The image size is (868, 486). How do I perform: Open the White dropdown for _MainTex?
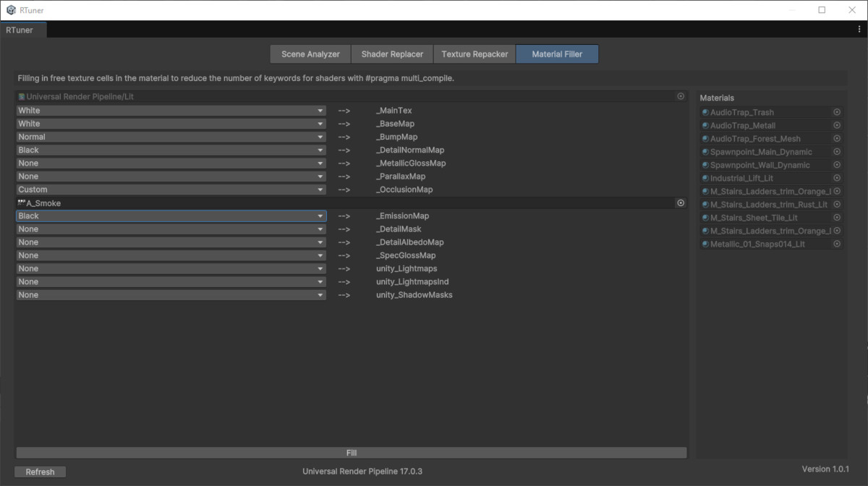point(170,110)
